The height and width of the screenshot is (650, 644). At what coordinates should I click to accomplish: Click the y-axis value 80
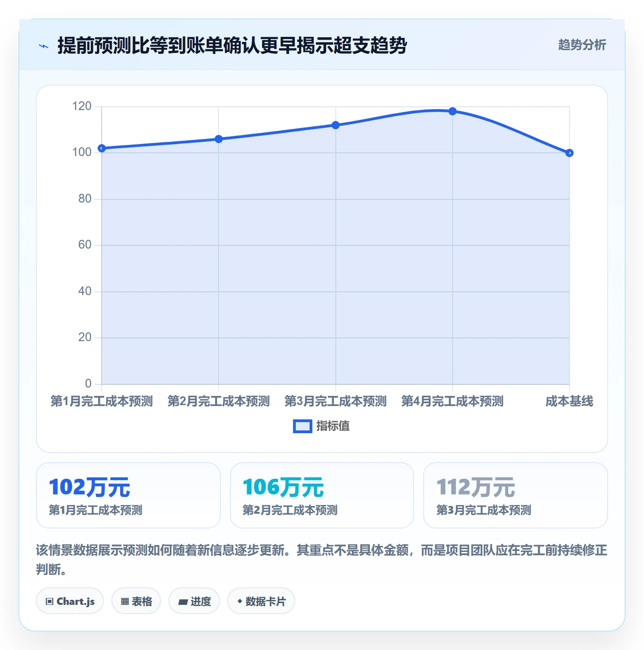[x=85, y=199]
